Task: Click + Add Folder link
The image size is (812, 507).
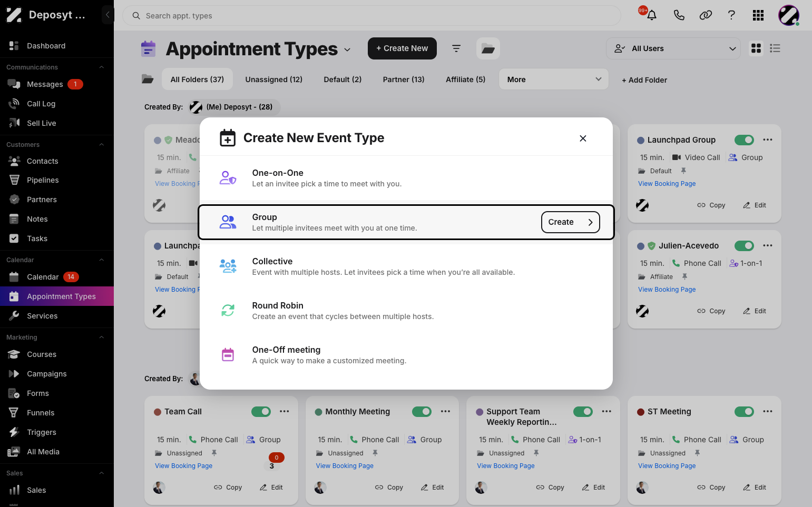Action: click(644, 80)
